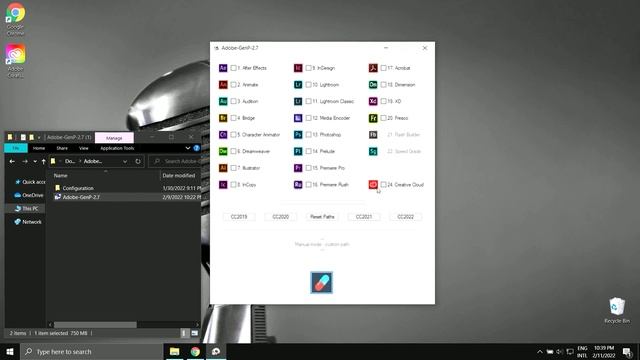Click Manual mode custom path link
The width and height of the screenshot is (640, 360).
[x=322, y=244]
